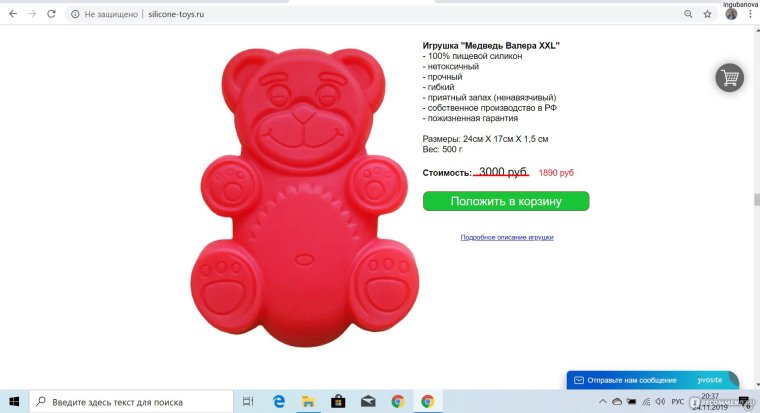This screenshot has height=413, width=760.
Task: Bookmark page with star icon
Action: tap(707, 14)
